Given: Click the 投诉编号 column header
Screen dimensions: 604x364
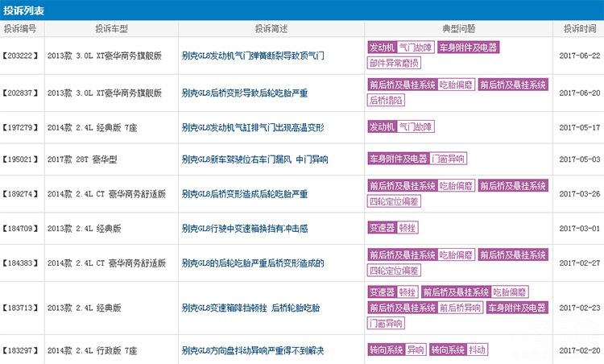Looking at the screenshot, I should [x=21, y=28].
